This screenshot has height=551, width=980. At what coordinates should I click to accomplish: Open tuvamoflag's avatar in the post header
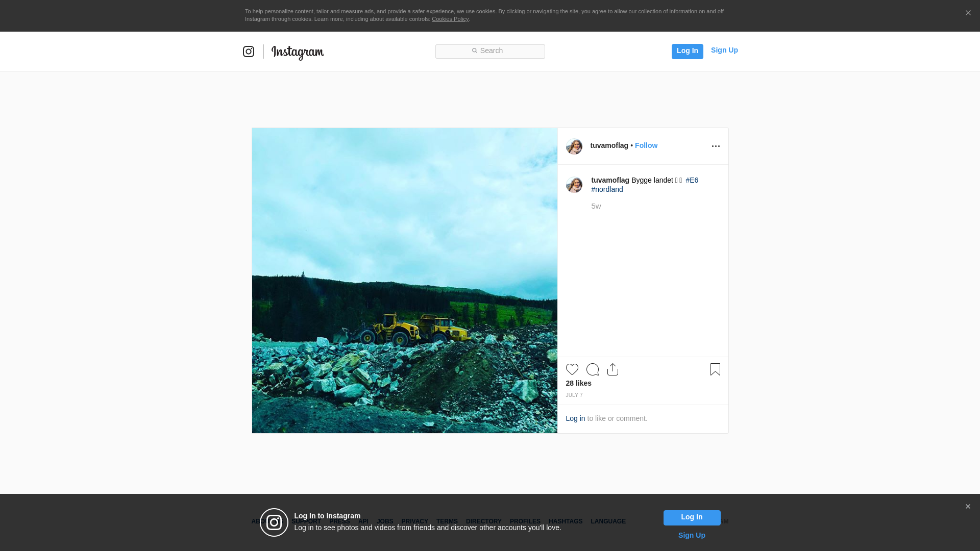pyautogui.click(x=574, y=146)
